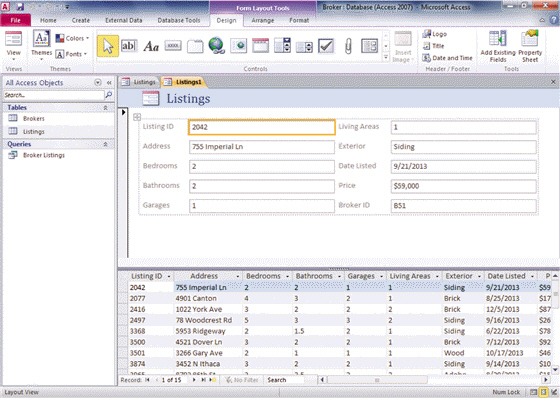Open the Database Tools tab
This screenshot has height=398, width=560.
pyautogui.click(x=179, y=20)
